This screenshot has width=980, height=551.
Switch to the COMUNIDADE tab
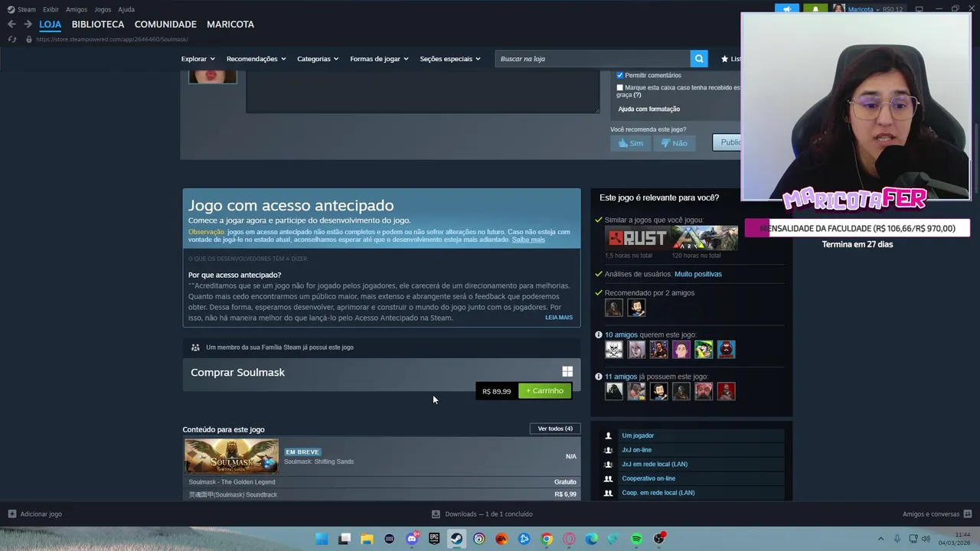pos(165,24)
